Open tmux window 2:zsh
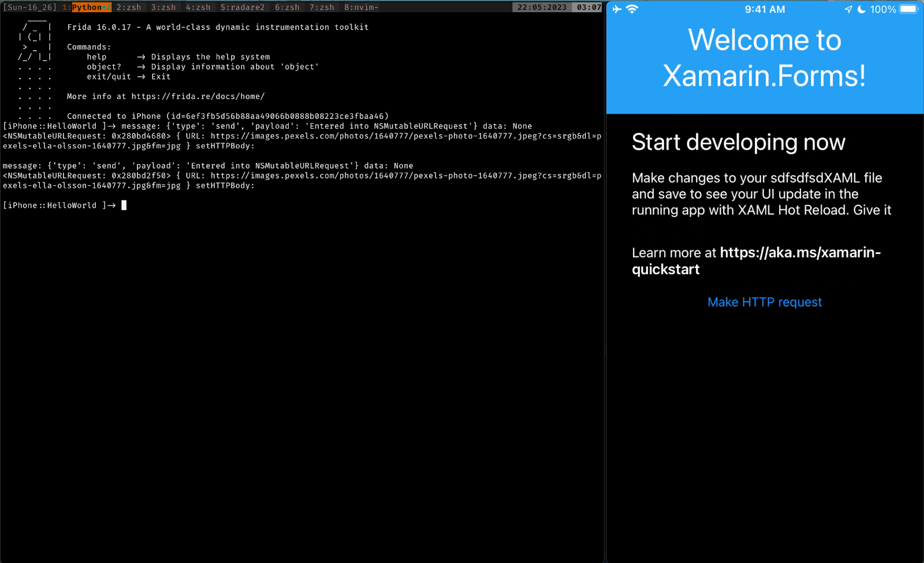924x563 pixels. (128, 8)
